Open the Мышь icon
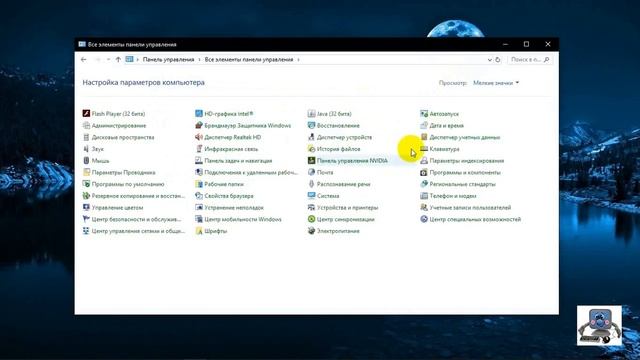The width and height of the screenshot is (640, 360). [86, 160]
